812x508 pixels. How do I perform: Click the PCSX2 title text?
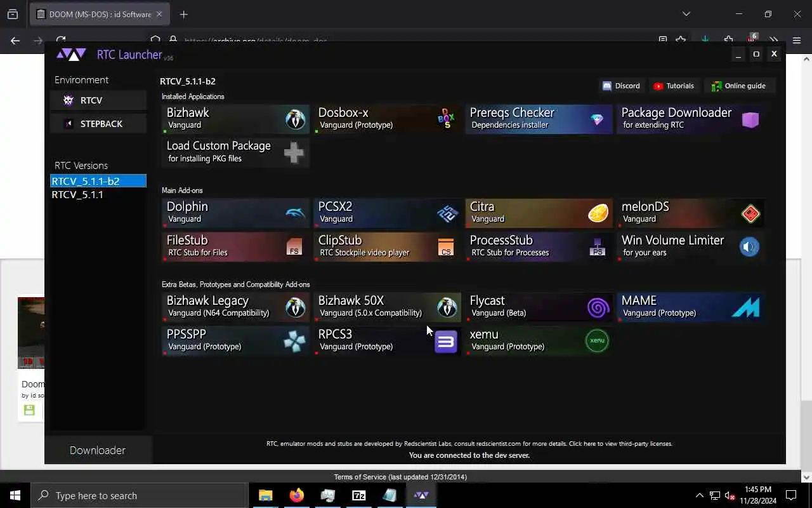click(335, 206)
